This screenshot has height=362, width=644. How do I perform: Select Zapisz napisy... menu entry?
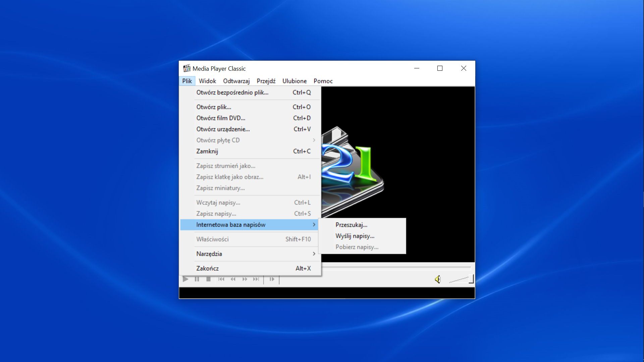point(250,214)
